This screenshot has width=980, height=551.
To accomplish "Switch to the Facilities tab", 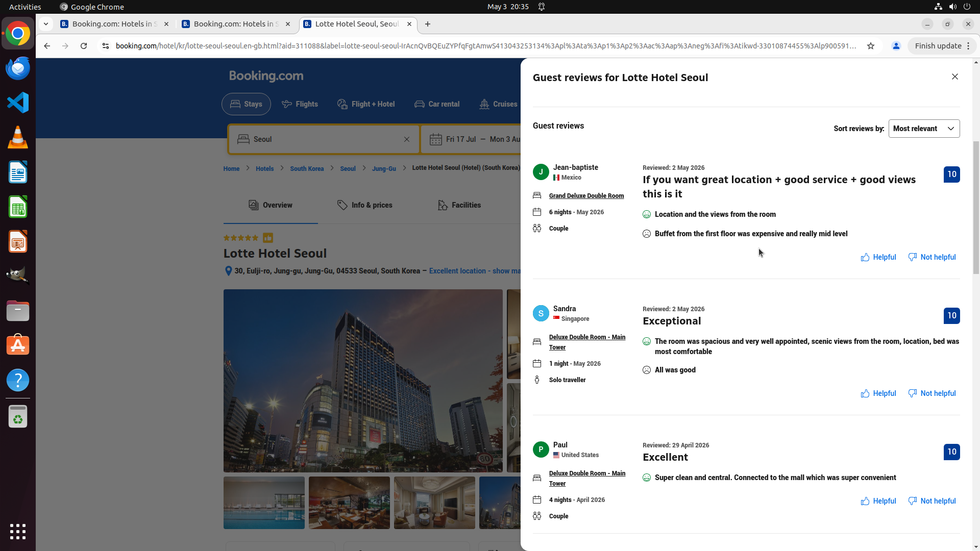I will click(459, 205).
